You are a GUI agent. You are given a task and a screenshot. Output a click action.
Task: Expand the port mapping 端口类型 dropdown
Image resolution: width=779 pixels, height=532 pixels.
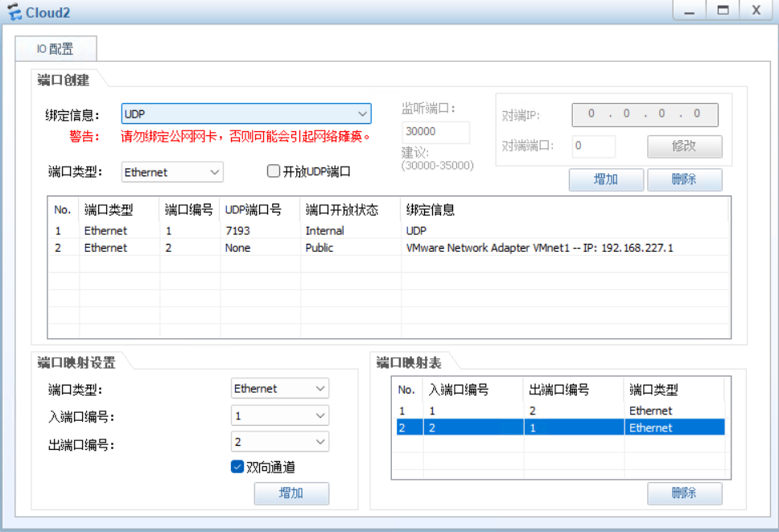(280, 389)
